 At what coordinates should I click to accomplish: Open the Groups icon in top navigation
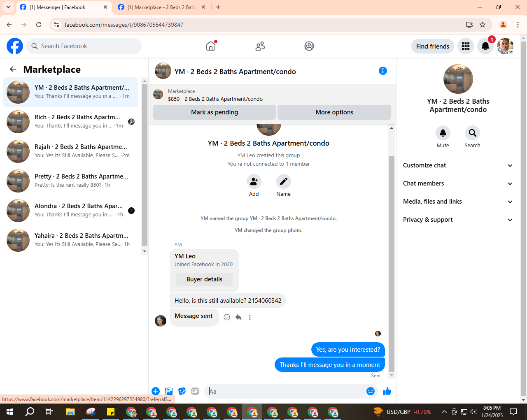(x=309, y=46)
